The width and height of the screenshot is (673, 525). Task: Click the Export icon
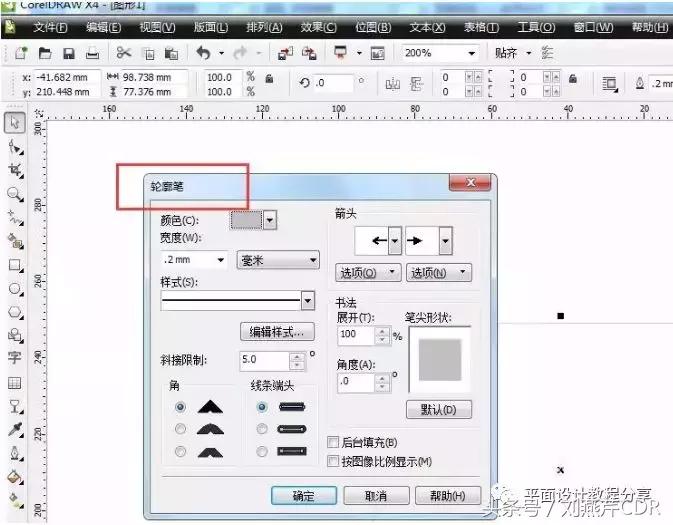click(x=309, y=53)
